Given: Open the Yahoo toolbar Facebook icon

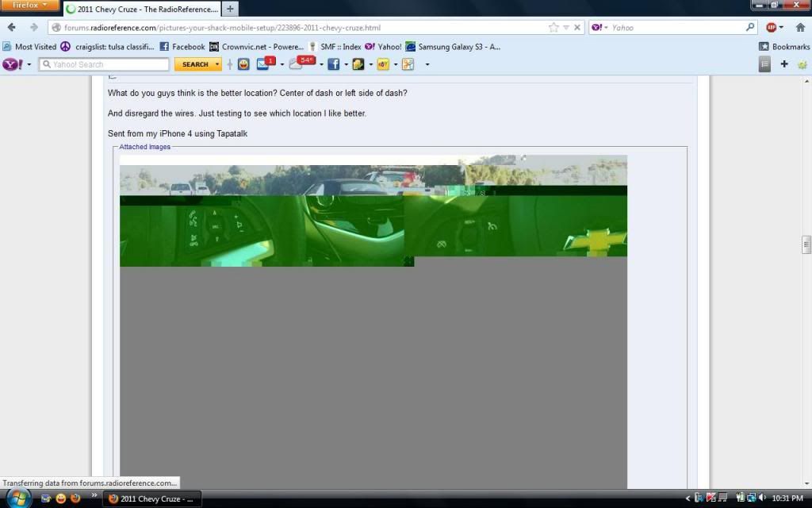Looking at the screenshot, I should point(333,64).
